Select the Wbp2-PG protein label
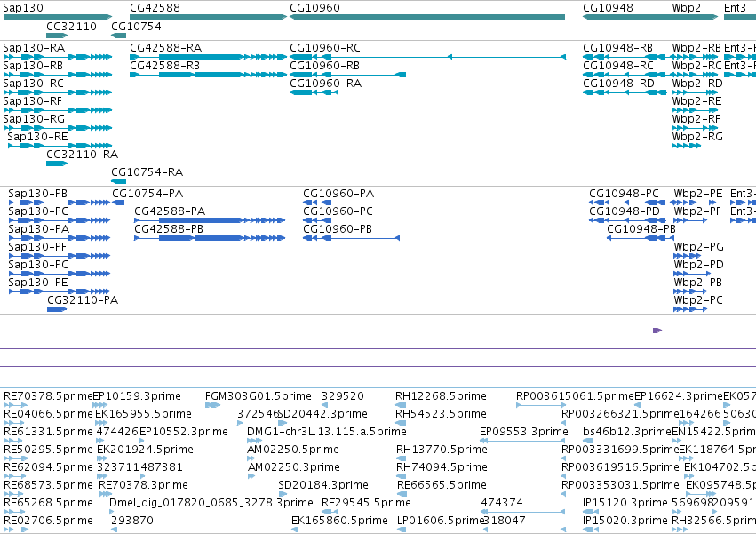 point(698,247)
